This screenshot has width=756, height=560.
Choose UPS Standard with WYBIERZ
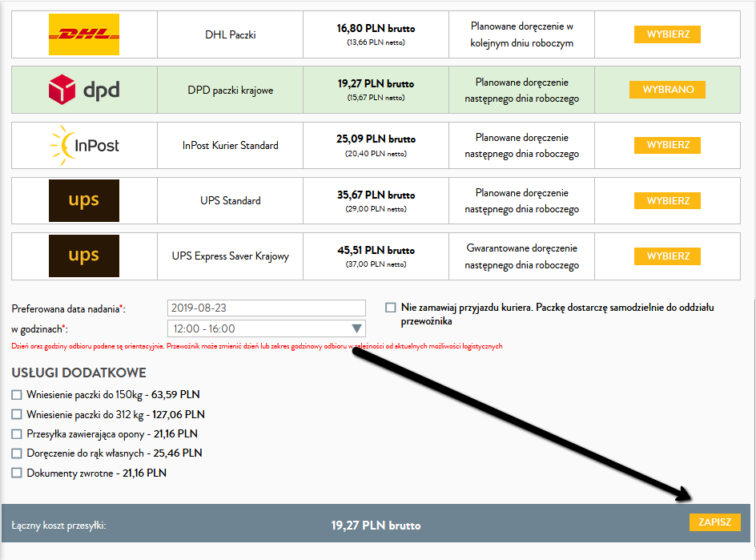[x=667, y=200]
